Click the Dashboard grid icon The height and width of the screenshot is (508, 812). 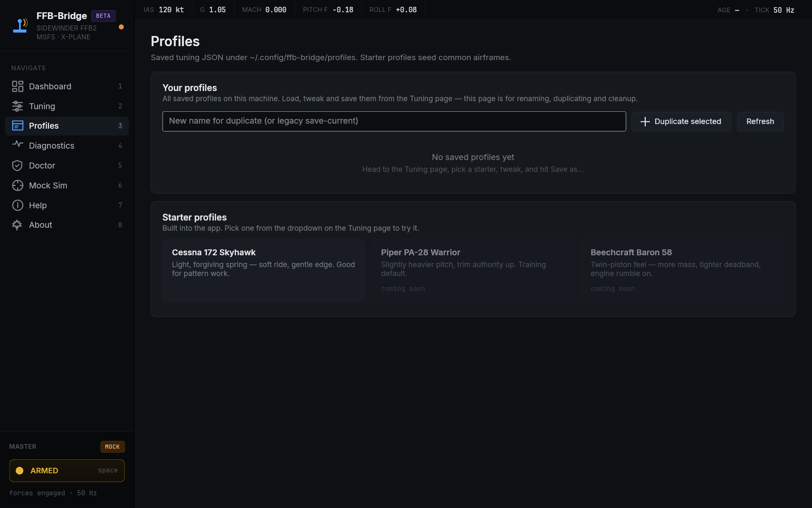[x=17, y=86]
